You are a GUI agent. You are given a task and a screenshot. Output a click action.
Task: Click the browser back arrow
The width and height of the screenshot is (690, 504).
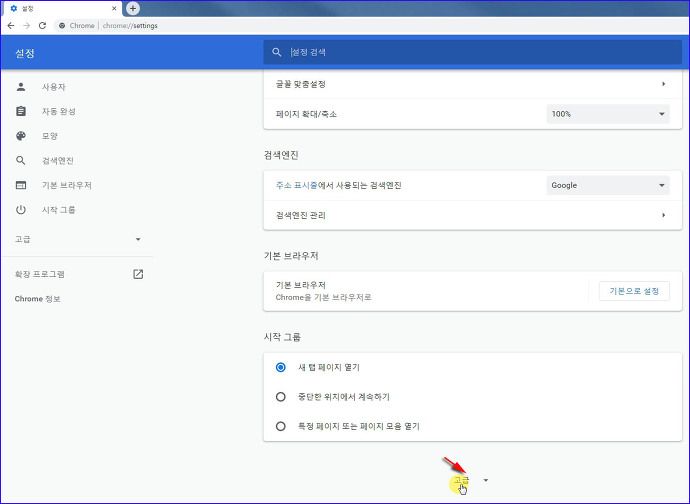(11, 26)
